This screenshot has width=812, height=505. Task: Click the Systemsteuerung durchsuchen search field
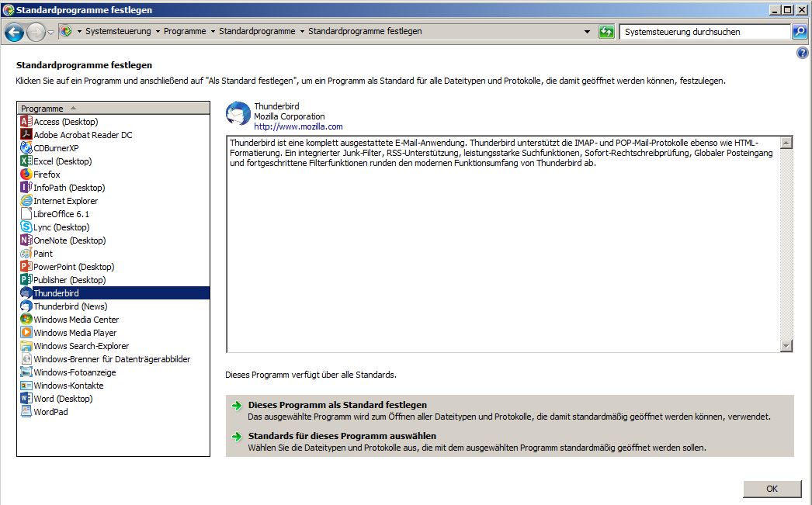pos(705,32)
